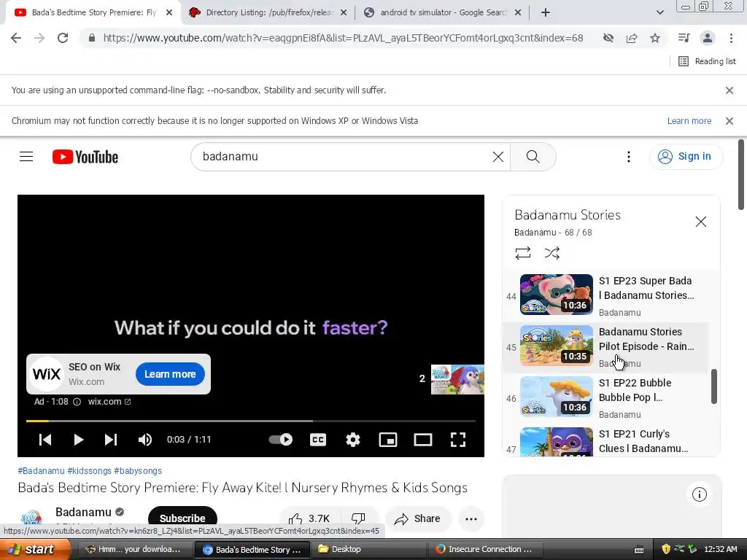Open the media control icon in toolbar
The height and width of the screenshot is (560, 747).
684,38
